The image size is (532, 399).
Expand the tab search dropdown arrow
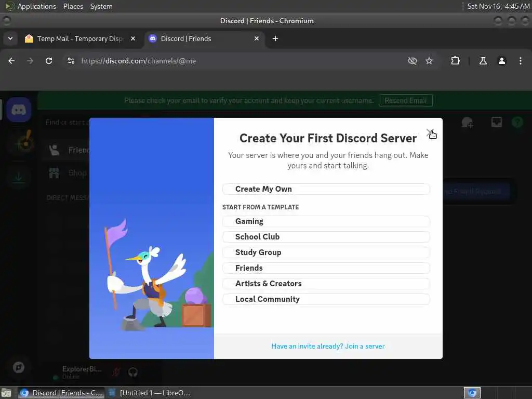tap(10, 38)
